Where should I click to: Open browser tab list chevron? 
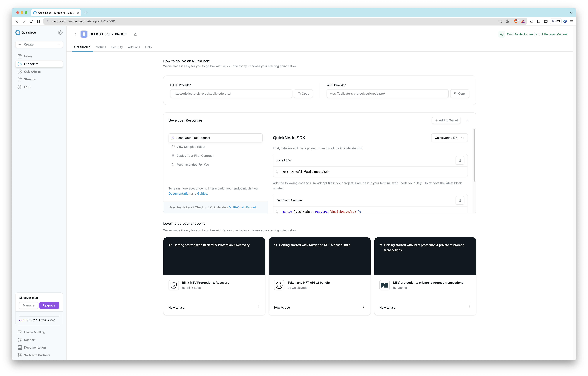pos(571,13)
